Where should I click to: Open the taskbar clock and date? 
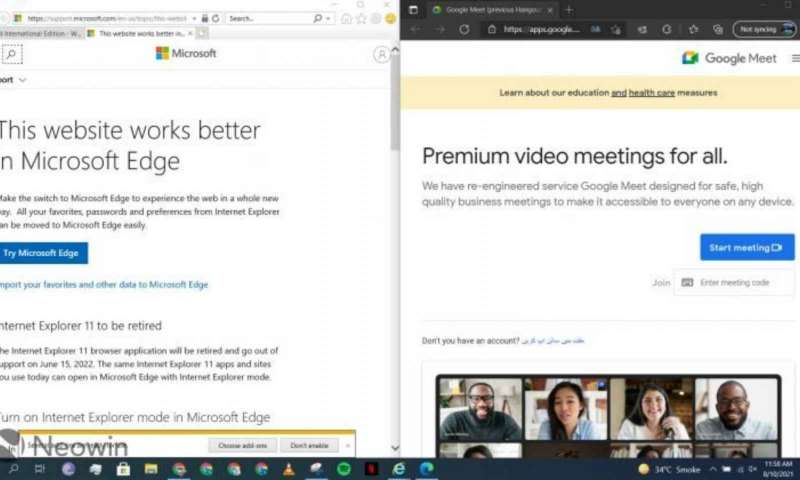coord(778,469)
